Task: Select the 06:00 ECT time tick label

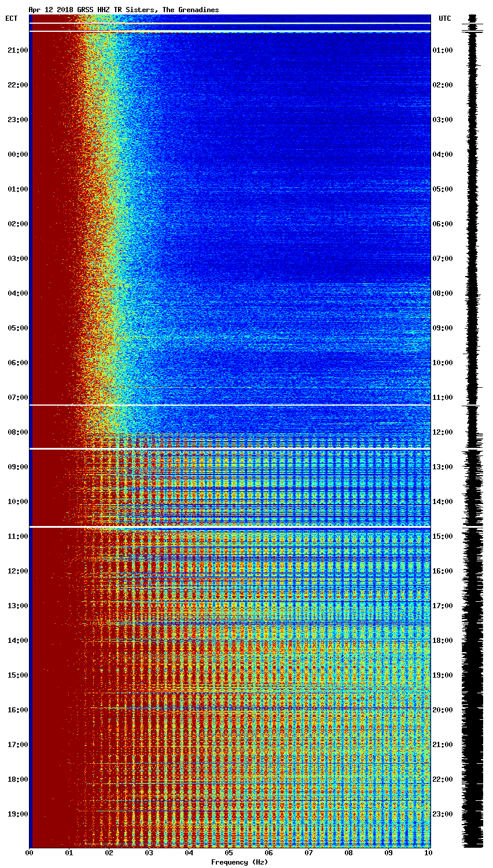Action: pos(17,363)
